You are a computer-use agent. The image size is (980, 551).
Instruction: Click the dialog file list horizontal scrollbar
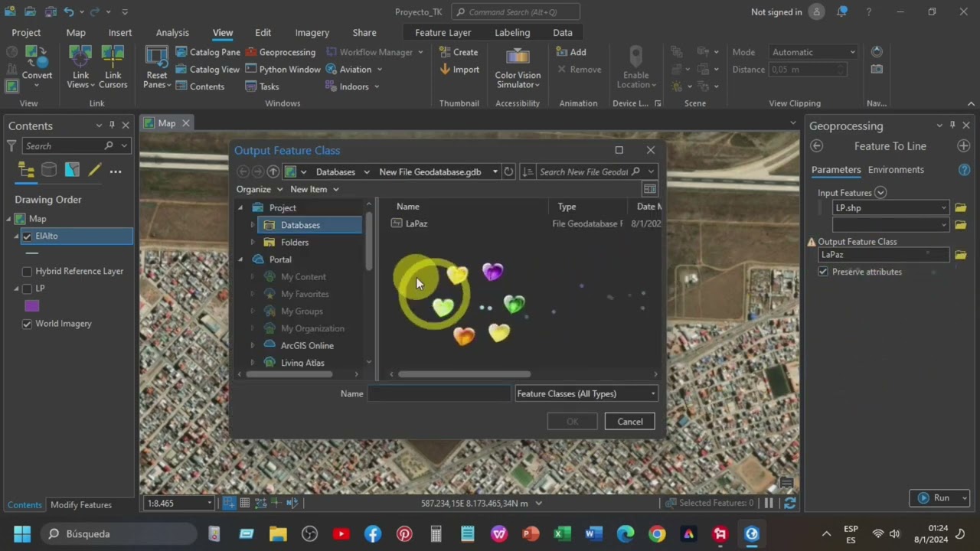[464, 374]
